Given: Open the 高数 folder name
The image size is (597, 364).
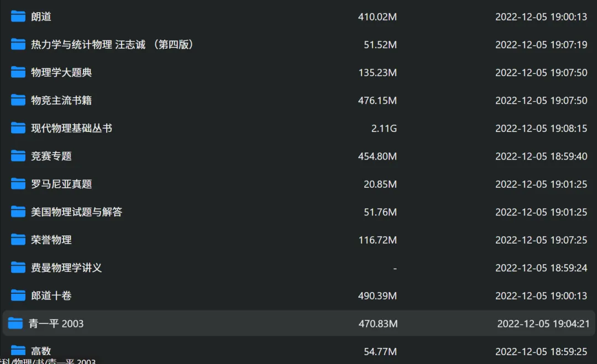Looking at the screenshot, I should (x=41, y=351).
